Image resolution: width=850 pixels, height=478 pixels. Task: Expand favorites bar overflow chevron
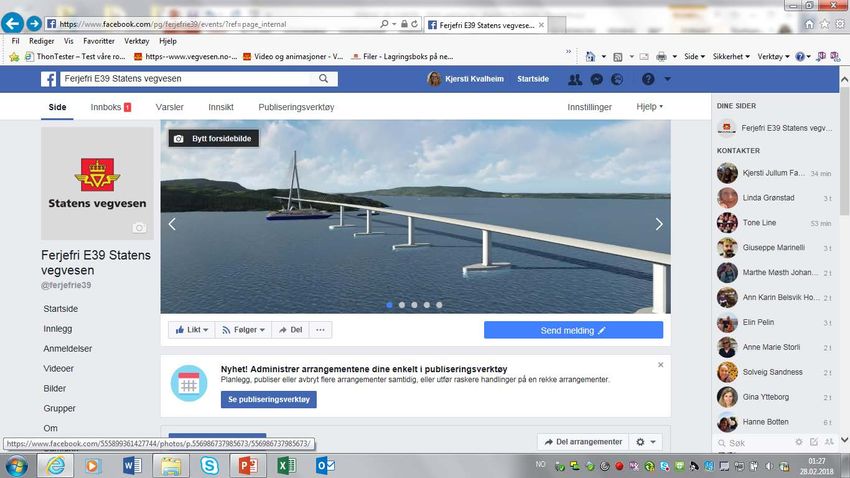[568, 52]
